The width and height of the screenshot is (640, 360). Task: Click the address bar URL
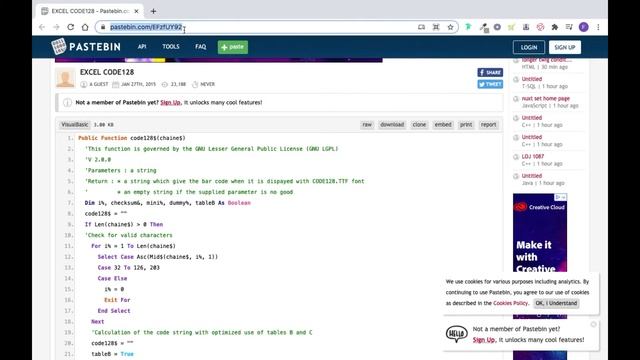point(146,27)
